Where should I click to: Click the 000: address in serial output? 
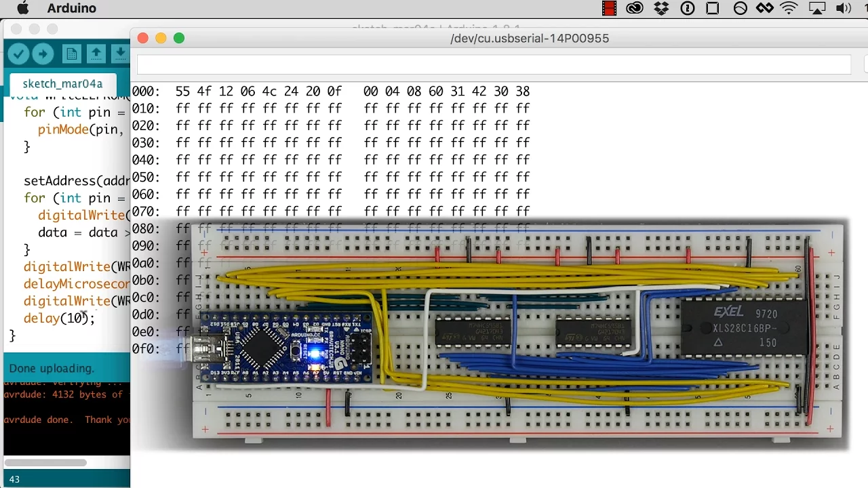point(146,91)
